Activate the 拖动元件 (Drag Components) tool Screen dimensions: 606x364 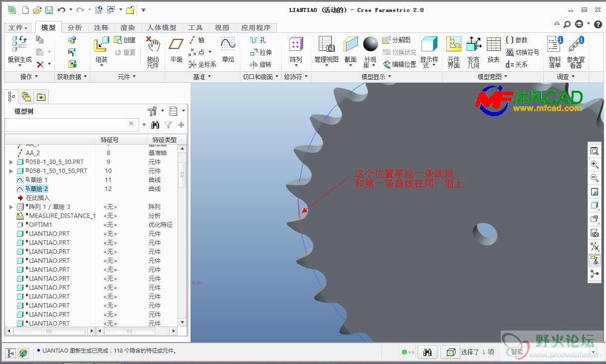[x=153, y=52]
